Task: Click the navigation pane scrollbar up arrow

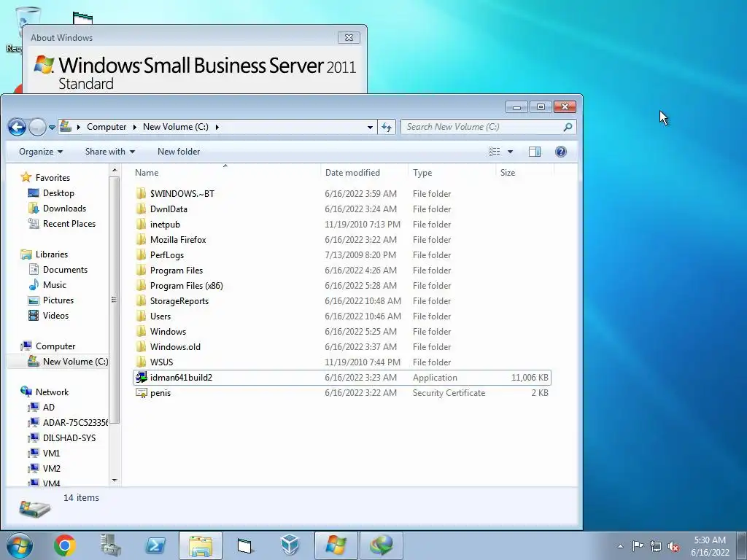Action: point(115,170)
